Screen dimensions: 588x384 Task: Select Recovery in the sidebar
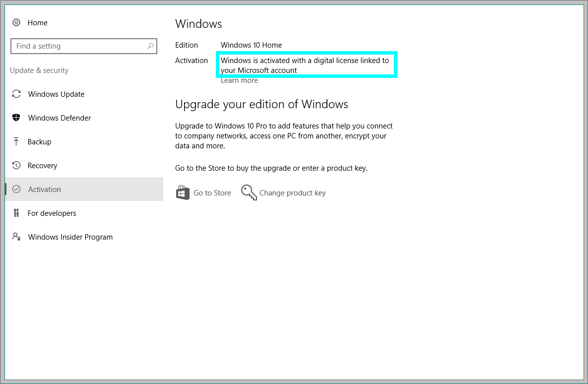point(84,165)
